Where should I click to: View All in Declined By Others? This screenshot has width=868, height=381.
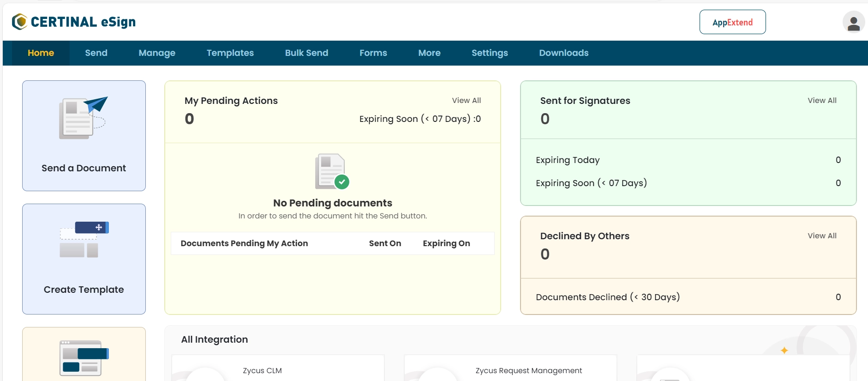click(822, 236)
